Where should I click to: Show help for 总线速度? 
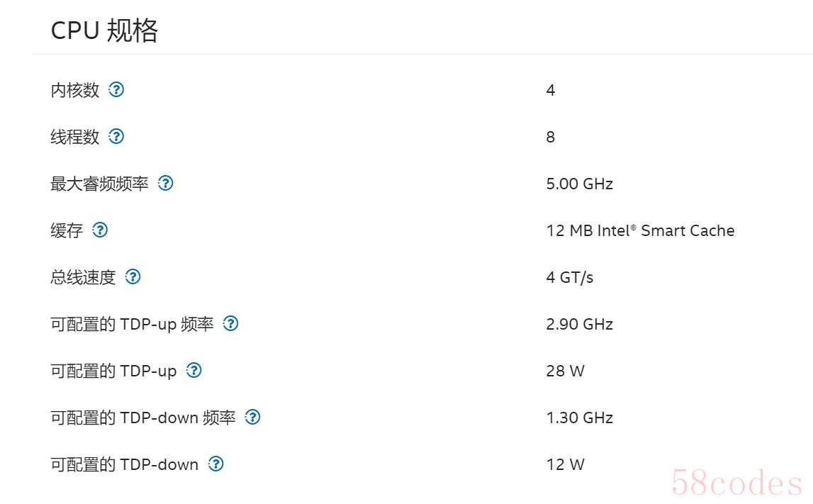pyautogui.click(x=133, y=277)
